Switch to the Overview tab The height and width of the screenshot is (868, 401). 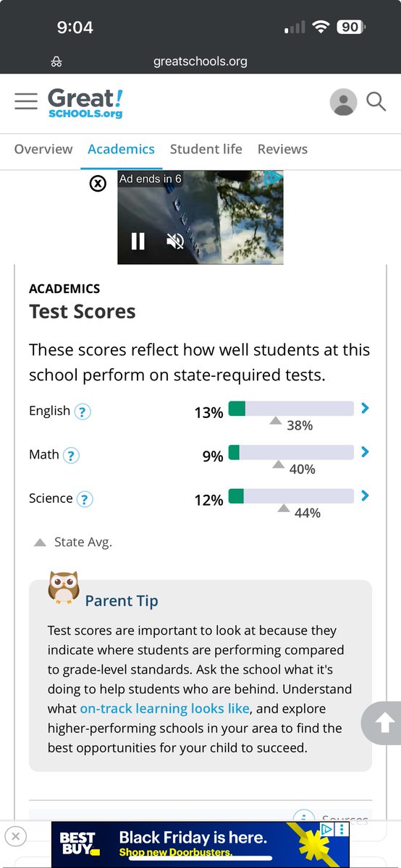(x=43, y=149)
